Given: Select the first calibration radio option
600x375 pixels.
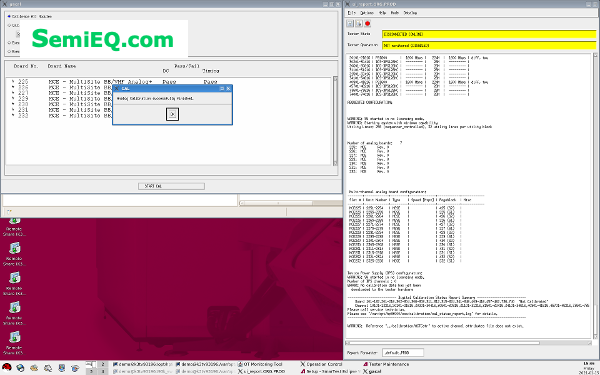Looking at the screenshot, I should pyautogui.click(x=9, y=16).
